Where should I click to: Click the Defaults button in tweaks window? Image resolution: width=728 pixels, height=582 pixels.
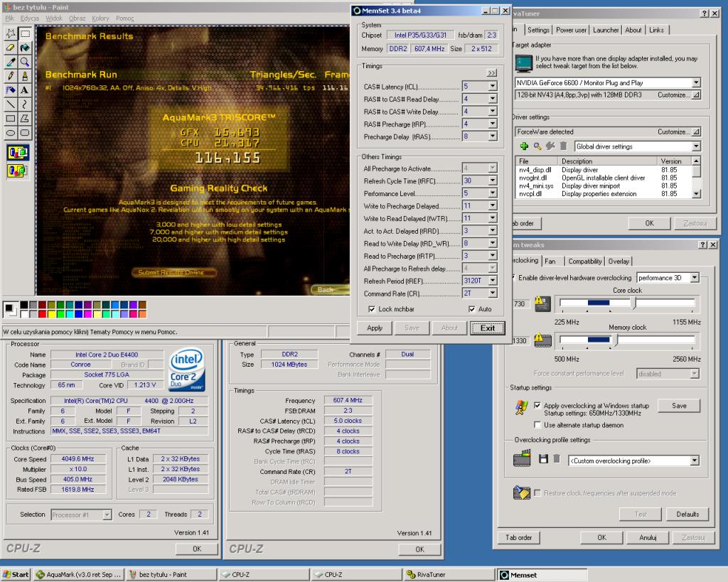(687, 514)
